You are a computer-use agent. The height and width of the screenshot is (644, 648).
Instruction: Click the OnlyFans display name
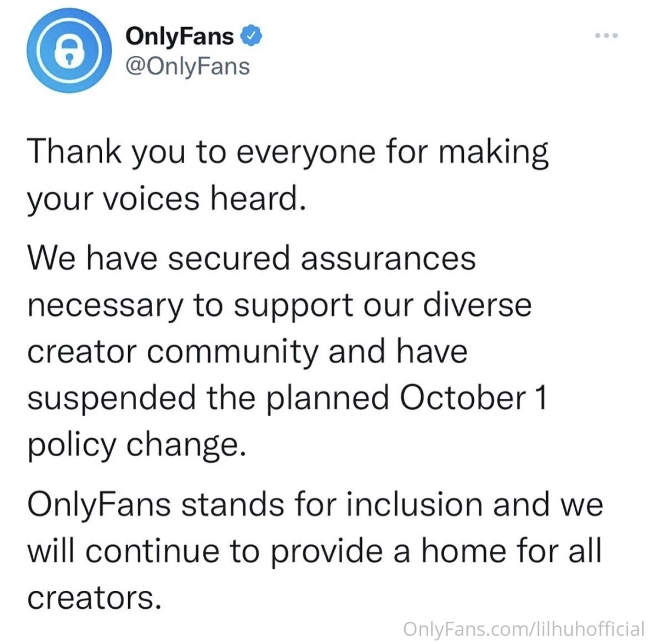(179, 37)
